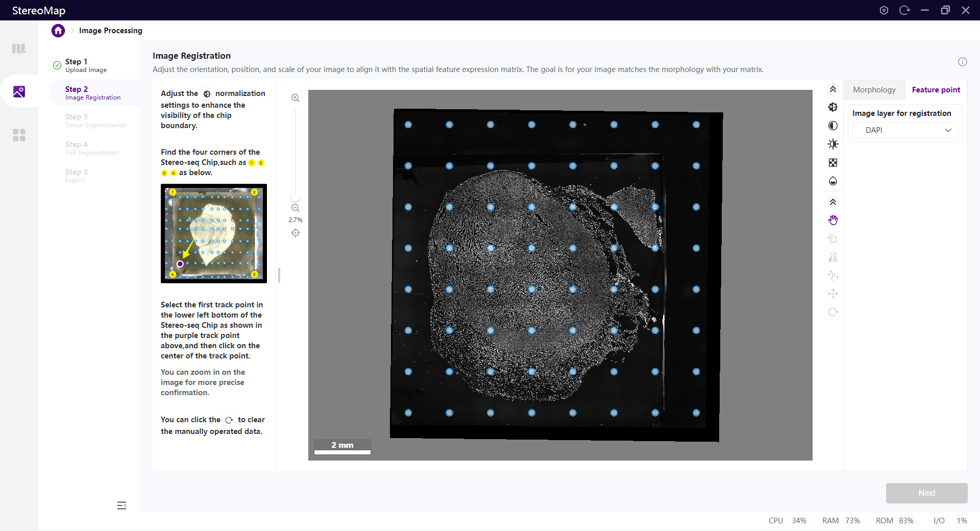Screen dimensions: 980x531
Task: Switch to the Morphology tab
Action: 874,90
